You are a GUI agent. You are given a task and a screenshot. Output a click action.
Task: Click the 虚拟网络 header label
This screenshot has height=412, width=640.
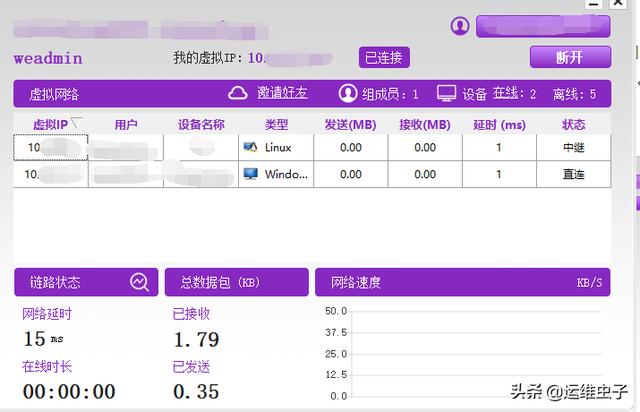tap(54, 94)
